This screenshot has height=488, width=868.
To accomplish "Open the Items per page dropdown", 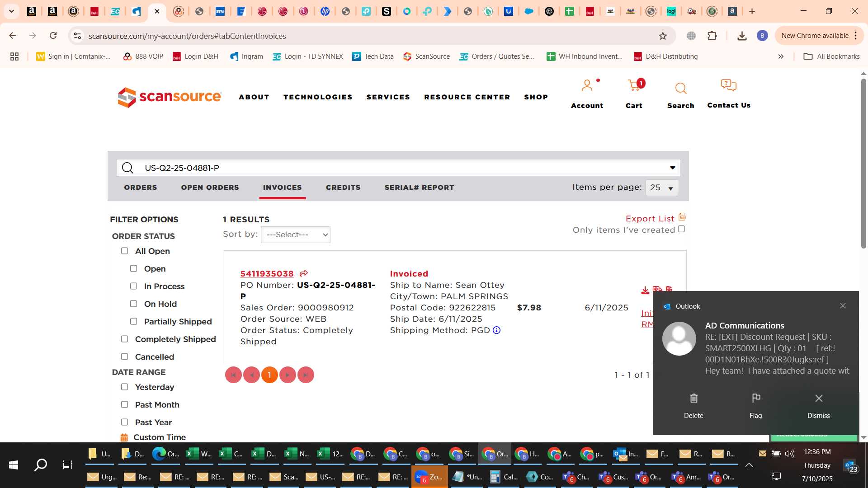I will 662,188.
